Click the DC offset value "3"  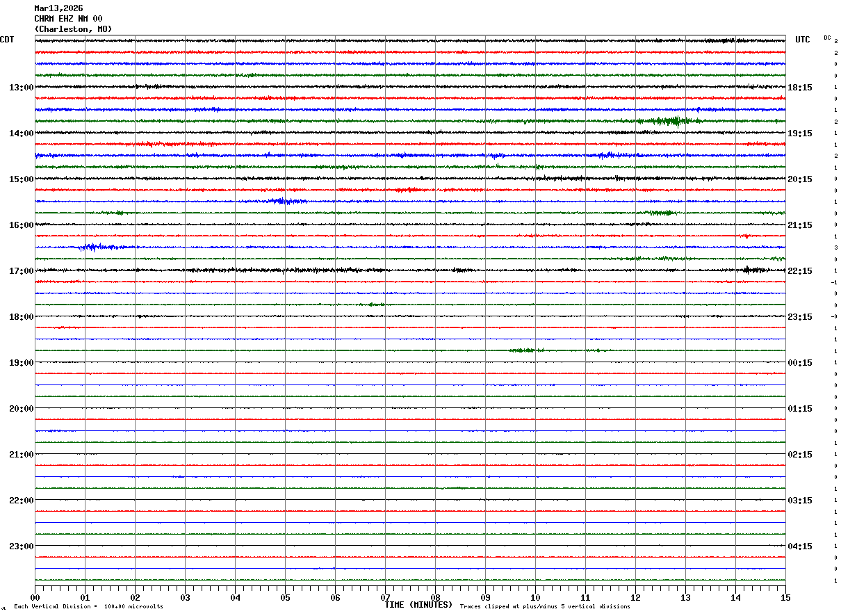pos(835,248)
